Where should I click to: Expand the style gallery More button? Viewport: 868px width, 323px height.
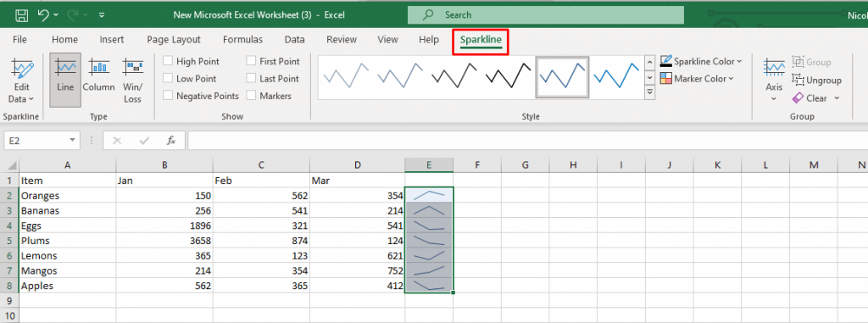point(650,92)
